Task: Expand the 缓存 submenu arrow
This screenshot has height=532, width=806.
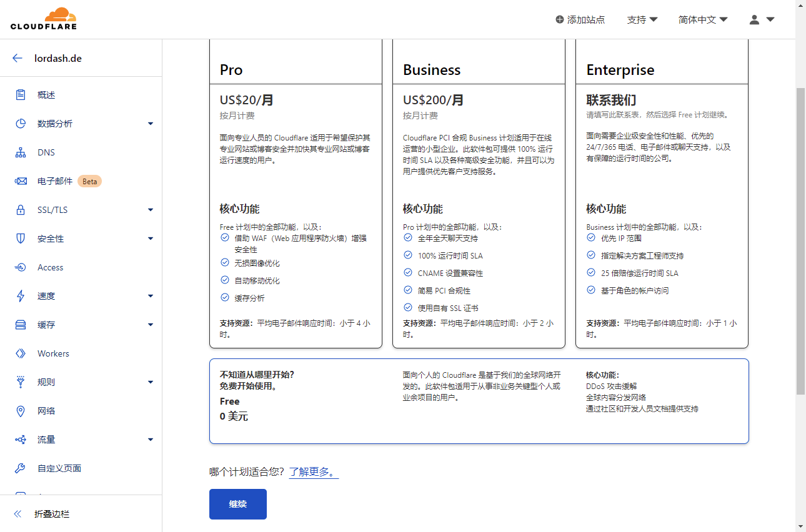Action: (151, 325)
